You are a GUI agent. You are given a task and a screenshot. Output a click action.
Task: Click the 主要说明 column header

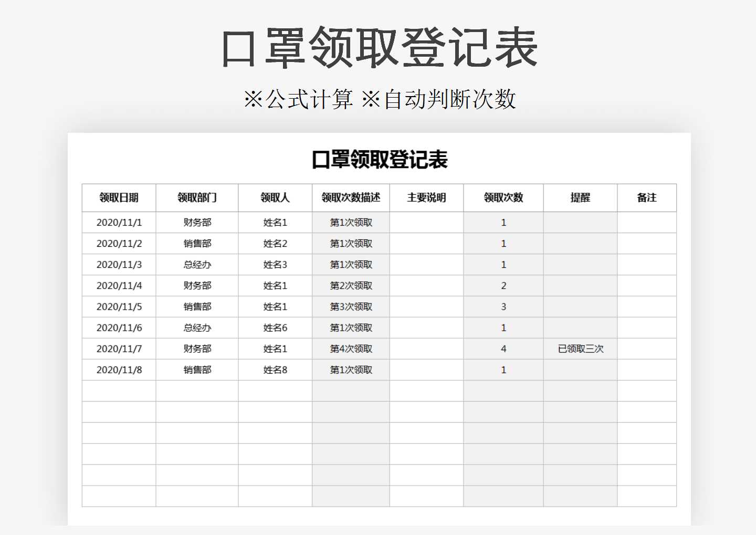[425, 198]
